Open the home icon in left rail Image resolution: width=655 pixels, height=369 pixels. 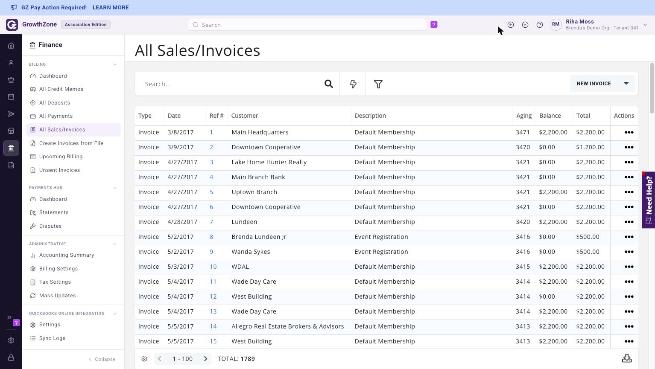point(11,46)
